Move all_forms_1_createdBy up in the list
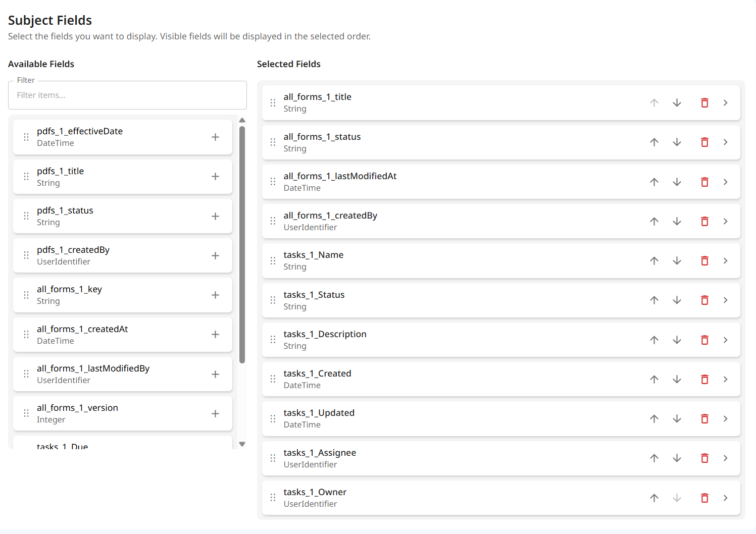 coord(654,221)
